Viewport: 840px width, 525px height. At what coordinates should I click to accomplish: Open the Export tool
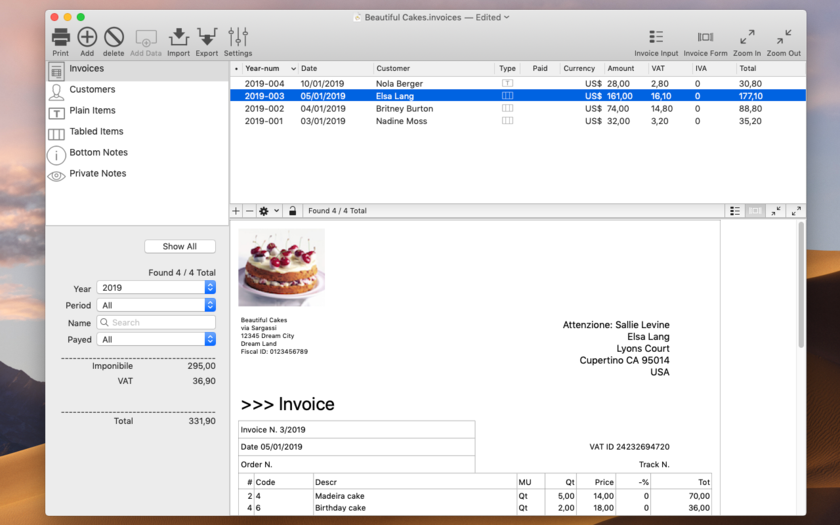(207, 38)
